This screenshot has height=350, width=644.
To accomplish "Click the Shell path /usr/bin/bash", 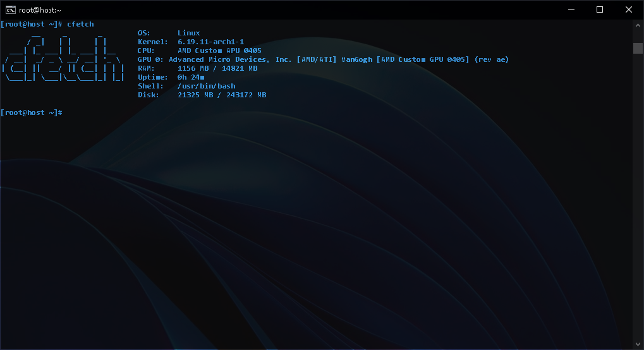I will click(x=207, y=86).
